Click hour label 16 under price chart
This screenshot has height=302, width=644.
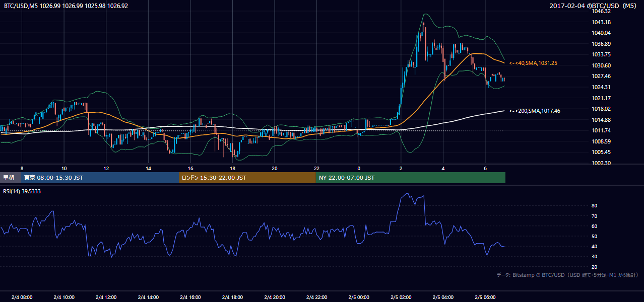(x=190, y=168)
